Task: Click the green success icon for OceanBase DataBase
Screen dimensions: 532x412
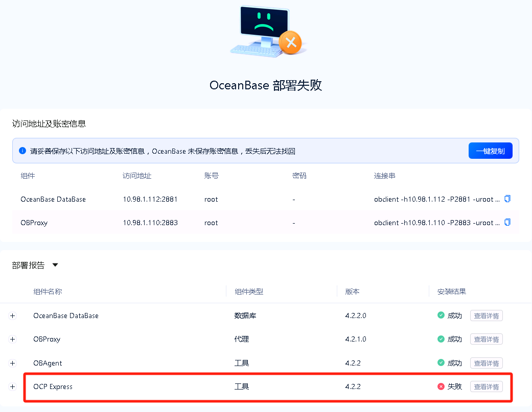Action: click(441, 315)
